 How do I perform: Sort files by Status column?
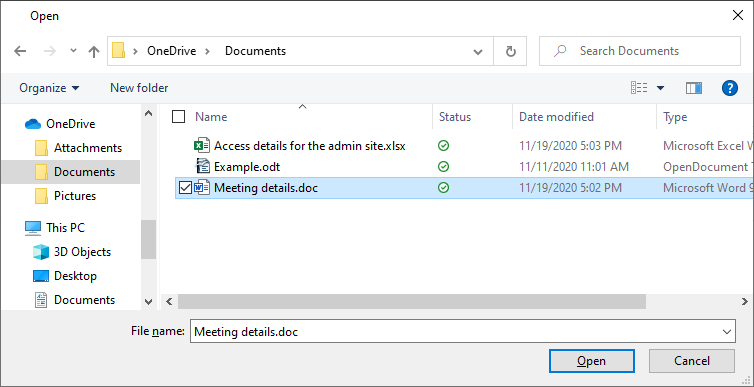point(455,117)
